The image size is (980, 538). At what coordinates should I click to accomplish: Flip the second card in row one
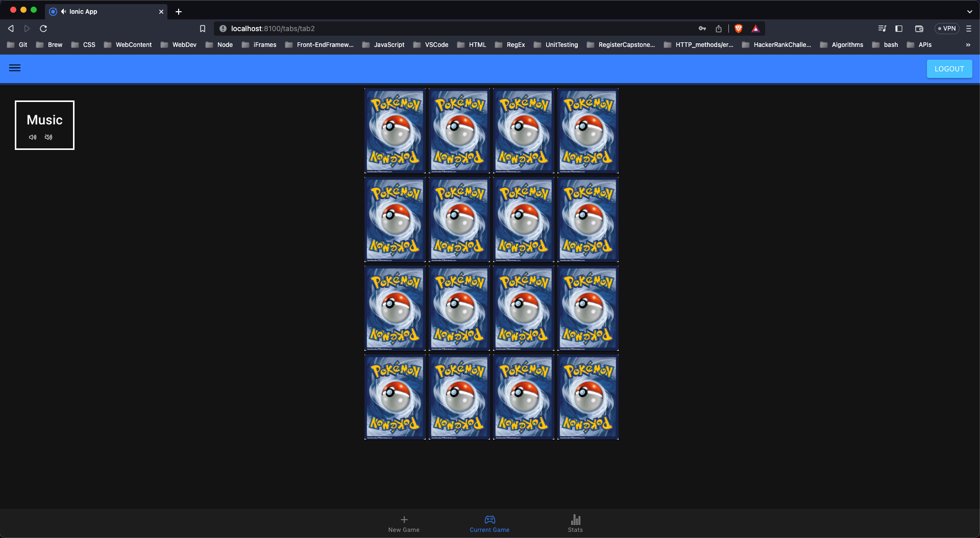[x=459, y=131]
